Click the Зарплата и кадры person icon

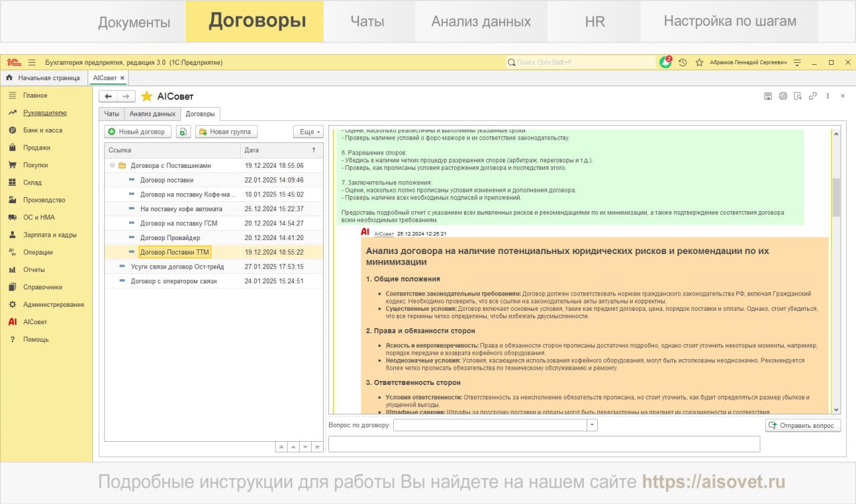13,235
